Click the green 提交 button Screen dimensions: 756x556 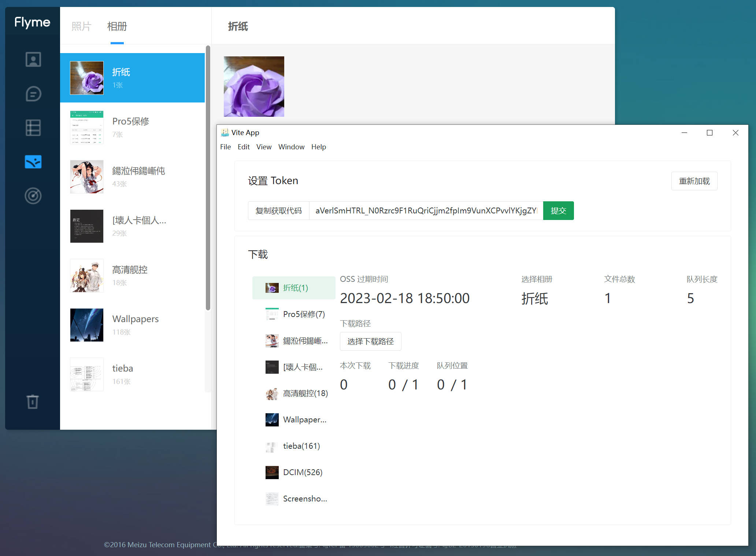(558, 211)
